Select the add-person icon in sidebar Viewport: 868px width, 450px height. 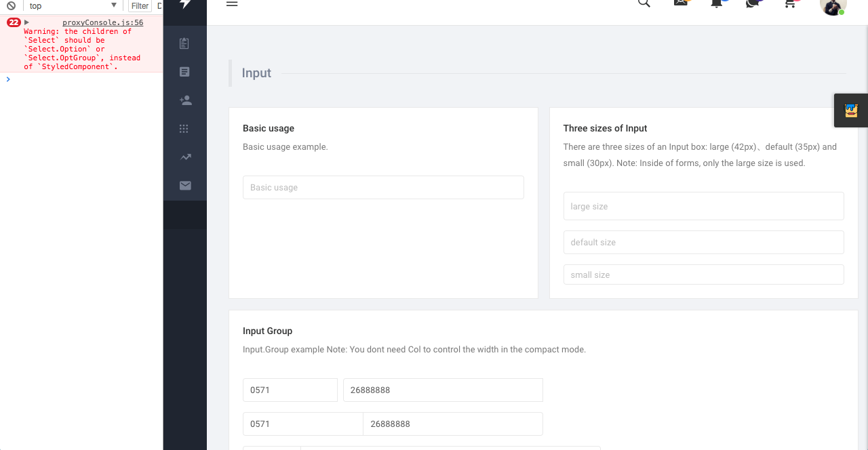pos(185,100)
